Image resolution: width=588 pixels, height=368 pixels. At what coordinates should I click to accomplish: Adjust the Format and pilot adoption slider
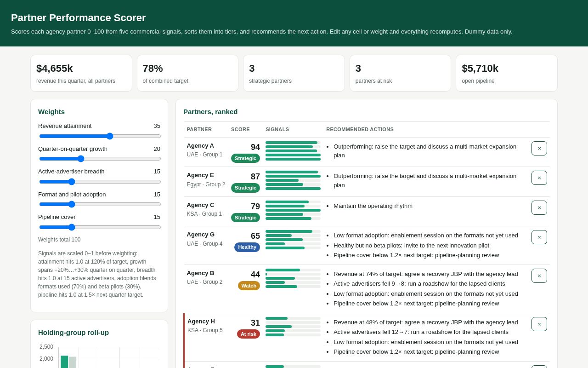pyautogui.click(x=100, y=204)
